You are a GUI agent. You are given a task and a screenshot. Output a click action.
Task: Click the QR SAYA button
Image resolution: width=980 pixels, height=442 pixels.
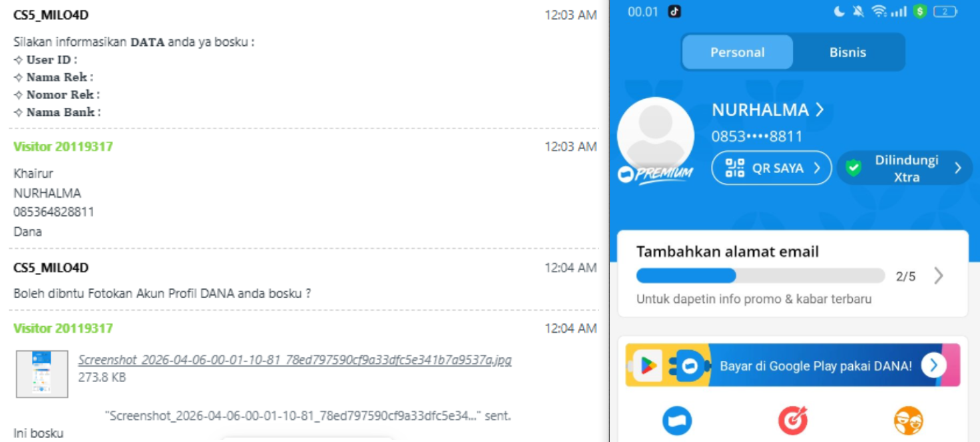click(772, 168)
